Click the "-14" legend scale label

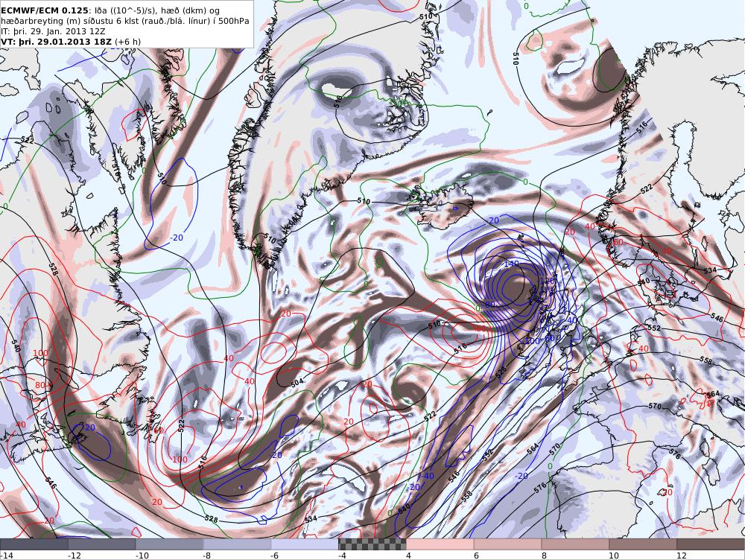[7, 556]
